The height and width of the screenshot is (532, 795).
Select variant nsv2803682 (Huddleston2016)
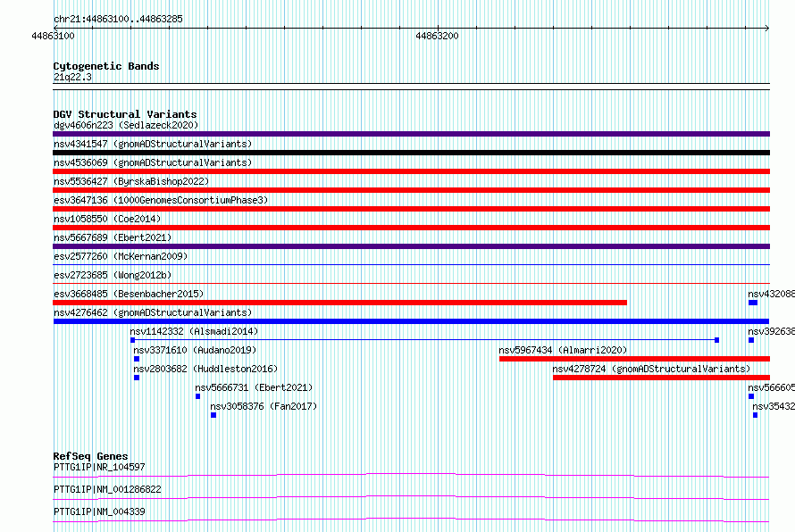point(205,369)
